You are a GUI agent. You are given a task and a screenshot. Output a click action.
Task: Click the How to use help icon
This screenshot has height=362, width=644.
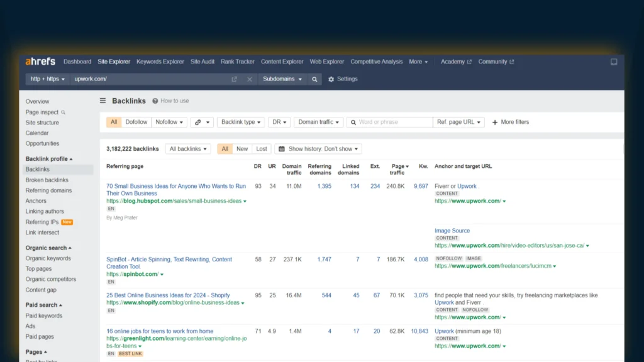click(155, 101)
